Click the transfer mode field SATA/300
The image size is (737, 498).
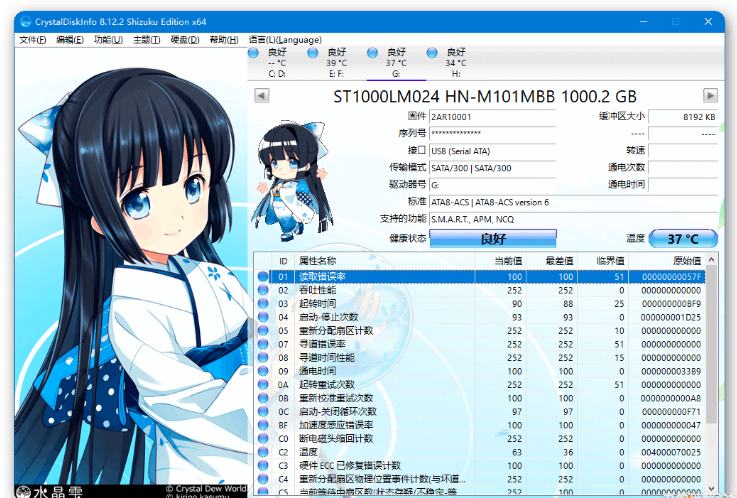tap(493, 168)
